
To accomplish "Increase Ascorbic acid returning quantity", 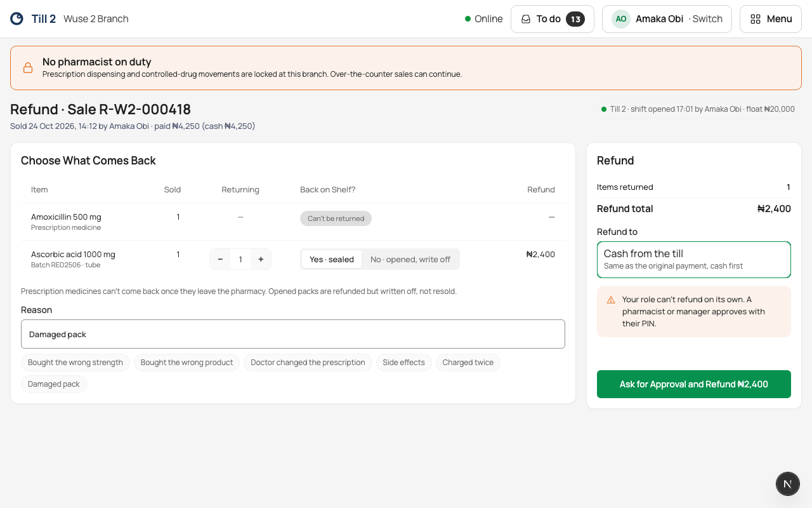I will tap(261, 259).
